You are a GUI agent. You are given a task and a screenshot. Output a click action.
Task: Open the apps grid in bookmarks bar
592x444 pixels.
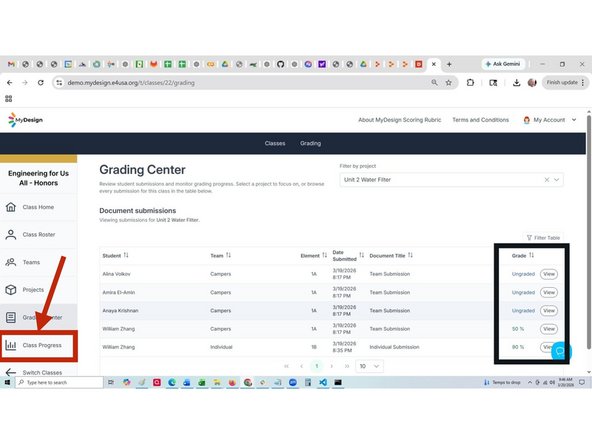pos(9,99)
